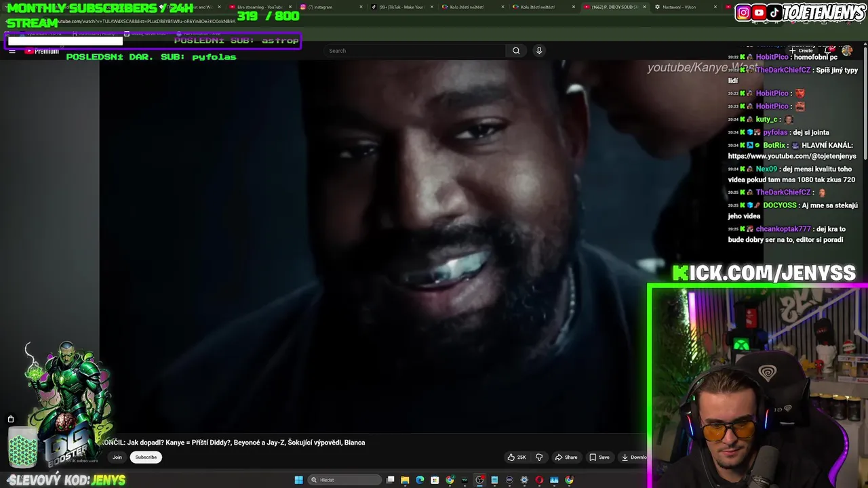Screen dimensions: 868x488
Task: Go to YouTube Premium home logo
Action: (x=42, y=51)
